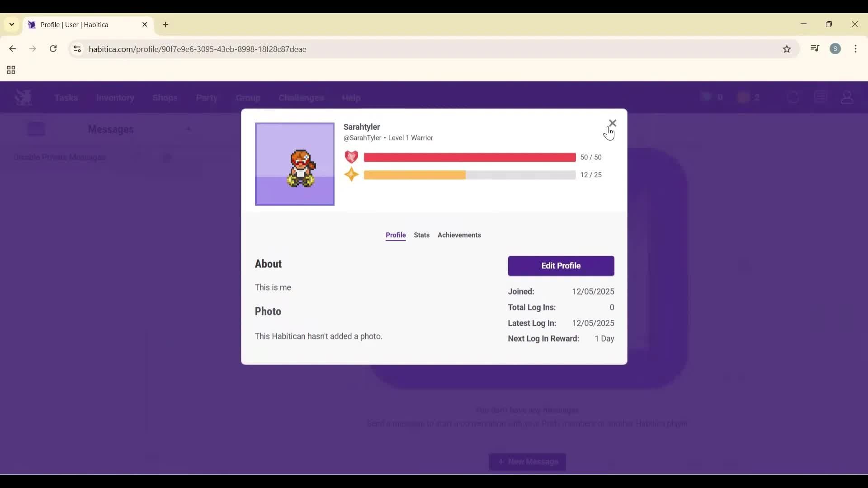
Task: Toggle the Disable Private Messages switch
Action: click(167, 158)
